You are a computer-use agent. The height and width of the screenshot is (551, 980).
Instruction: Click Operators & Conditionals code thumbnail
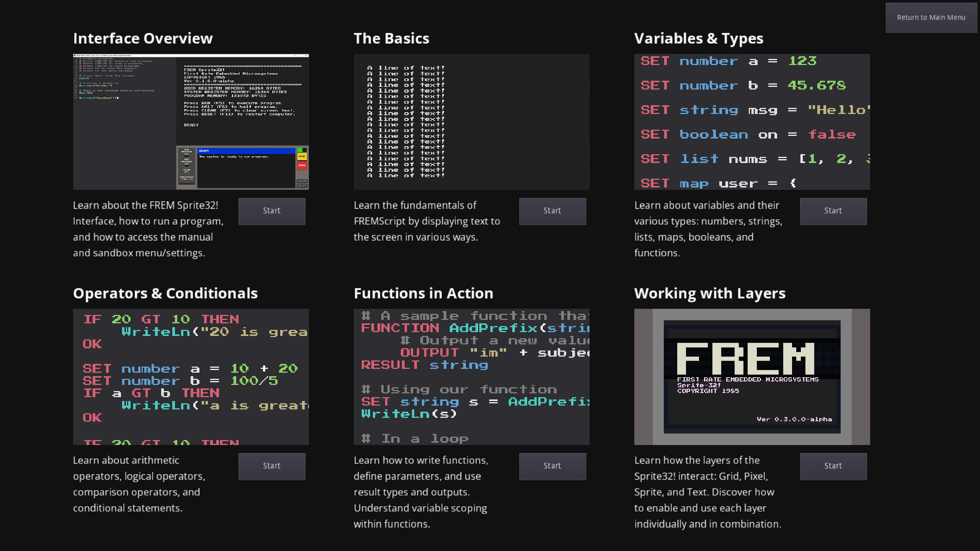click(191, 377)
